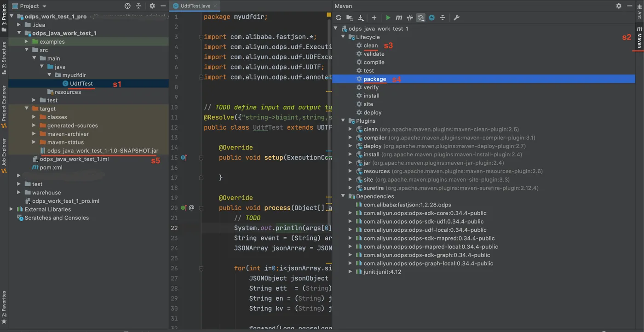Viewport: 644px width, 332px height.
Task: Collapse the target folder
Action: tap(27, 109)
